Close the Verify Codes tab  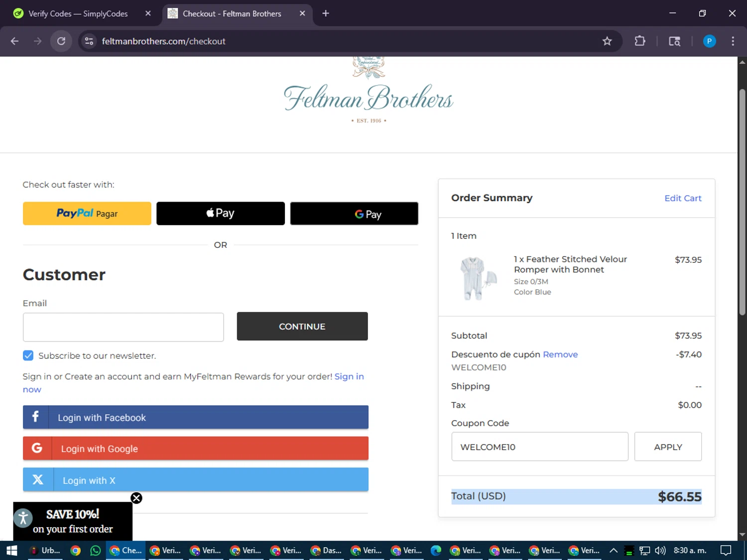click(x=148, y=13)
